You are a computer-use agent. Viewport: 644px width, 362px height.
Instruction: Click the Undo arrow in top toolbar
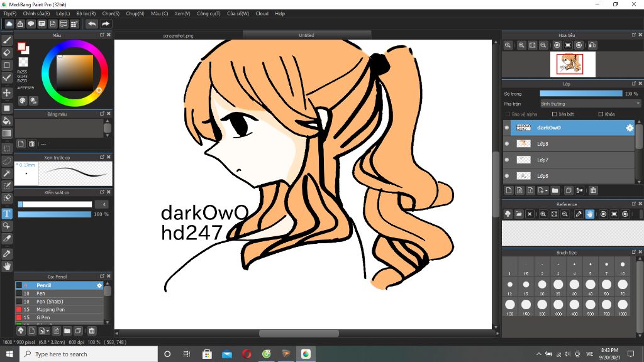92,25
